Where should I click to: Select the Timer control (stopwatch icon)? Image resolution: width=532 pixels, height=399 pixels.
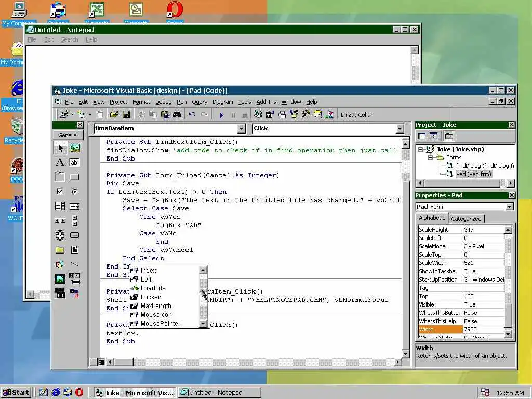tap(60, 235)
